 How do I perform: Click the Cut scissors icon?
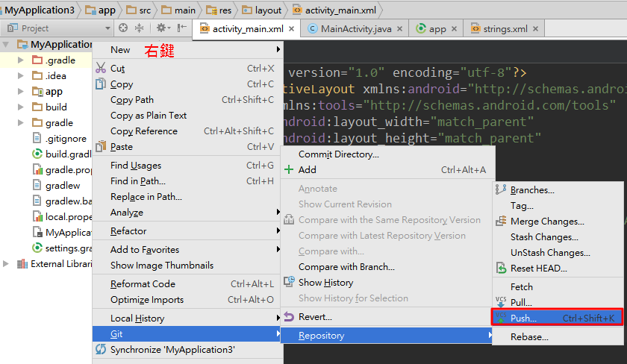pyautogui.click(x=101, y=68)
